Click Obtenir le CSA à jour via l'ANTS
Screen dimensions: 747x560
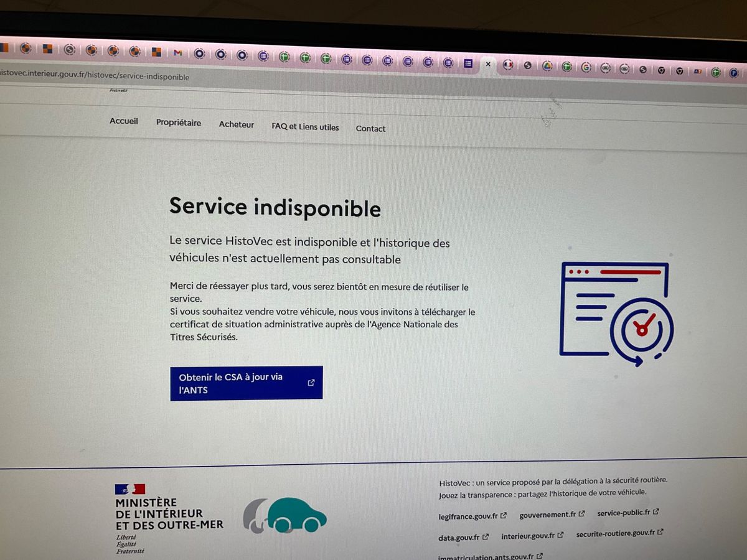tap(247, 383)
